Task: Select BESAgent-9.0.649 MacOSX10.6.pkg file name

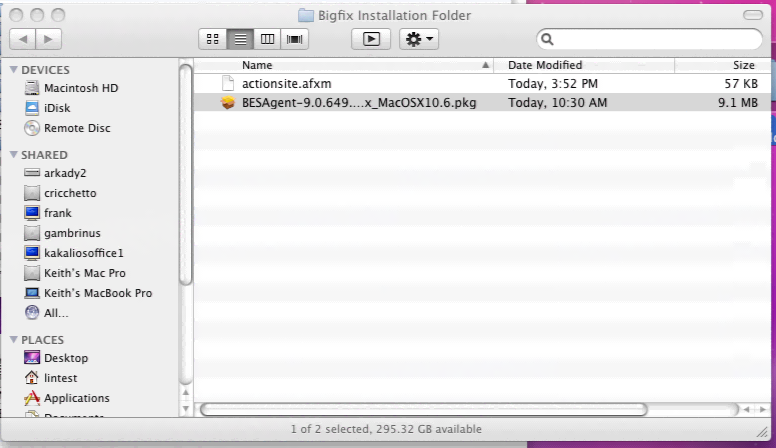Action: 359,102
